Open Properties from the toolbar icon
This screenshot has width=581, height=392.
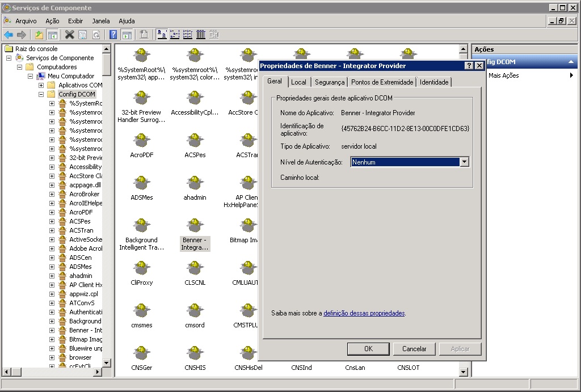82,35
